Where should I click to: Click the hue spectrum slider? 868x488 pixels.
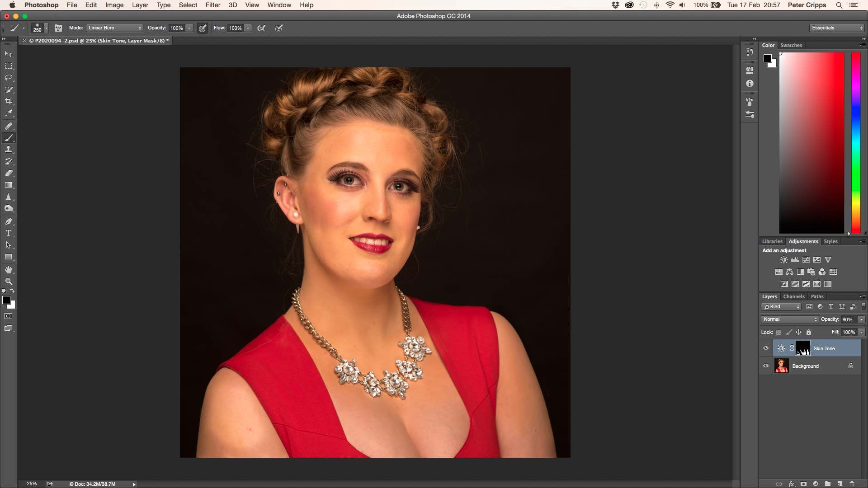click(856, 142)
